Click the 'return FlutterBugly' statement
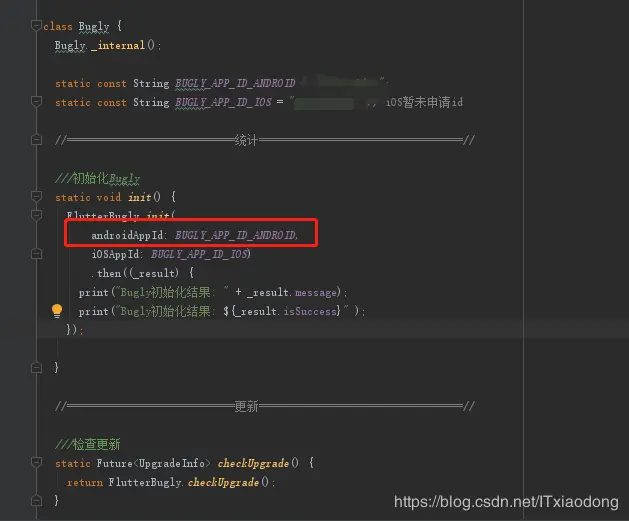The width and height of the screenshot is (629, 521). click(x=124, y=482)
